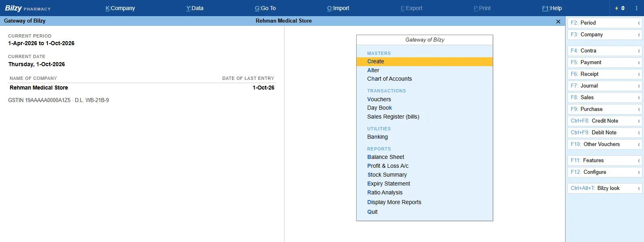Image resolution: width=644 pixels, height=242 pixels.
Task: Select Create under Masters
Action: pyautogui.click(x=425, y=62)
